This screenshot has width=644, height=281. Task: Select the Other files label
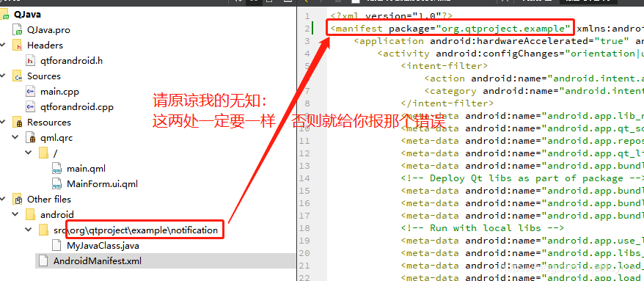[49, 200]
